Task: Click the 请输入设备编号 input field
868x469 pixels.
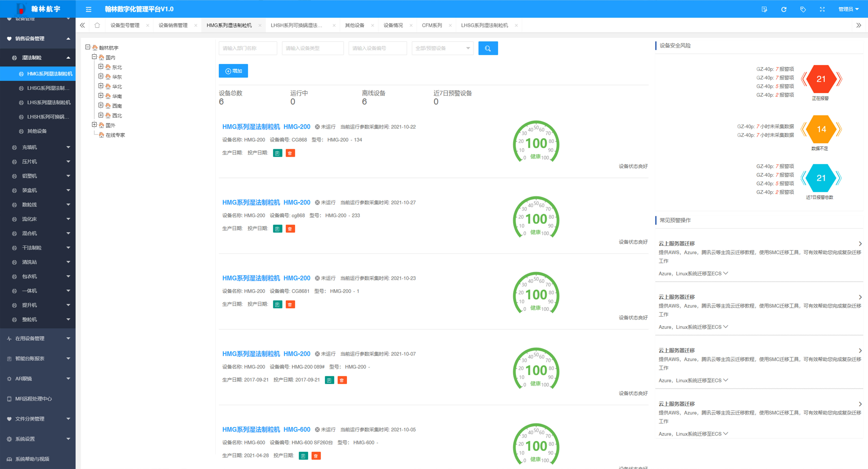Action: pyautogui.click(x=377, y=48)
